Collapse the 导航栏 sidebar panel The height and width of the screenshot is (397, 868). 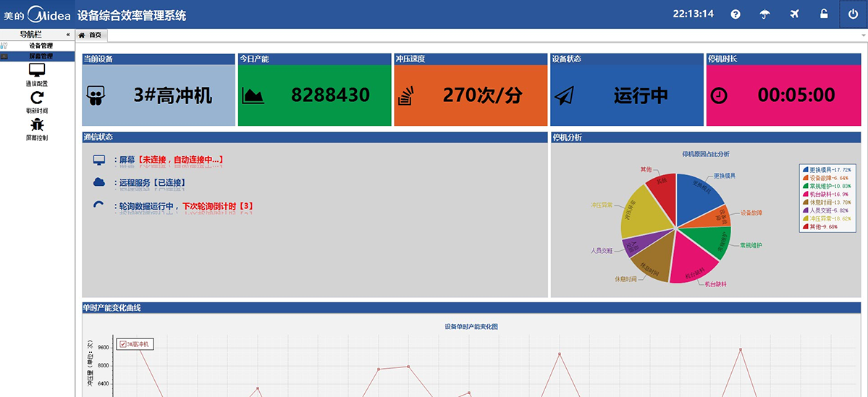tap(68, 35)
